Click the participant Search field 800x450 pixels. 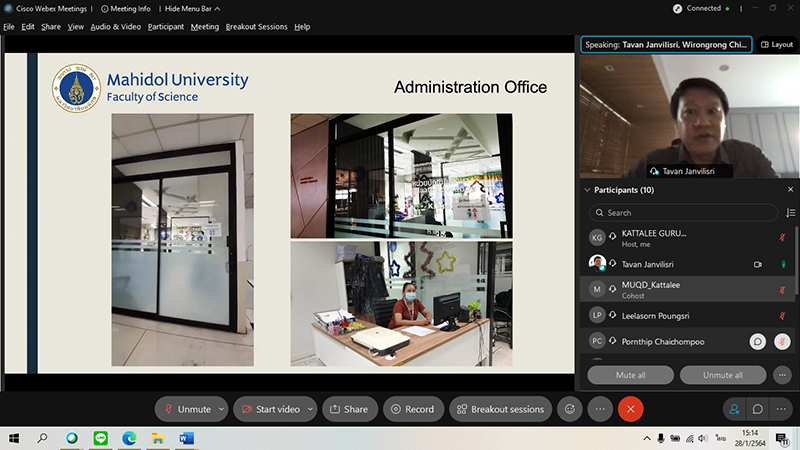(685, 213)
